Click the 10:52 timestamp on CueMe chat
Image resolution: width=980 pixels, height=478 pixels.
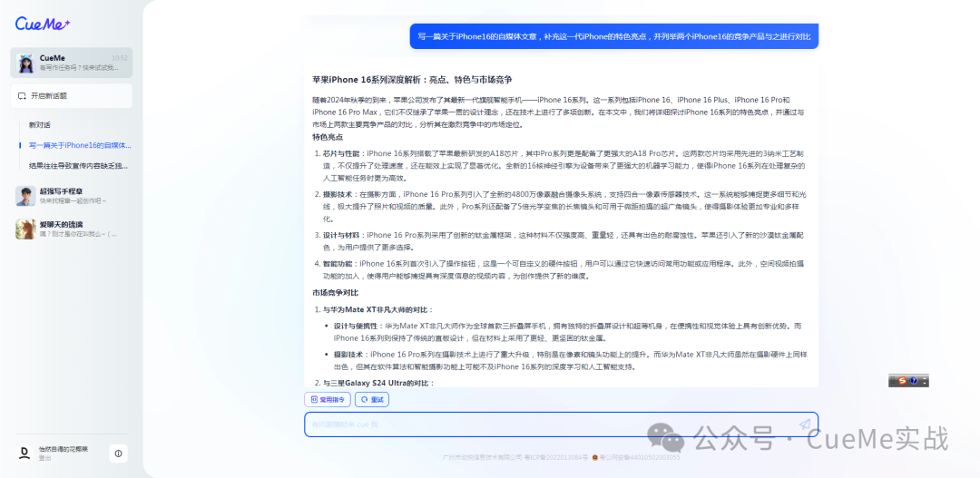(x=120, y=57)
